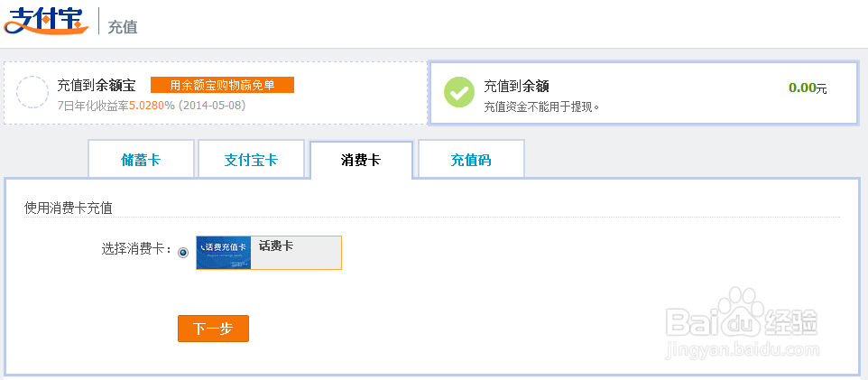Click the blue 话费充值卡 card thumbnail

tap(223, 253)
